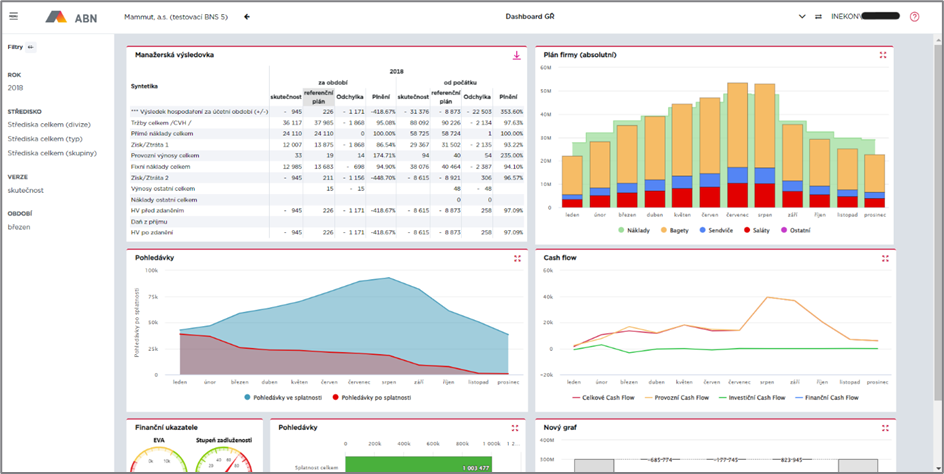Screen dimensions: 944x474
Task: Select Fixní náklady celkem row
Action: (x=327, y=166)
